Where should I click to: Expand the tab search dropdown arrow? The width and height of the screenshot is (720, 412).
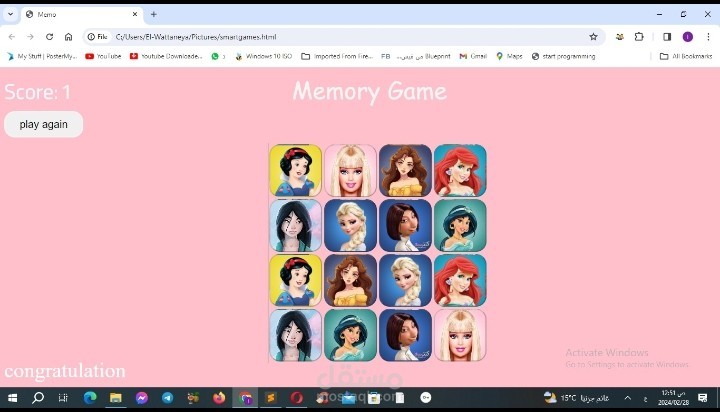click(x=10, y=14)
